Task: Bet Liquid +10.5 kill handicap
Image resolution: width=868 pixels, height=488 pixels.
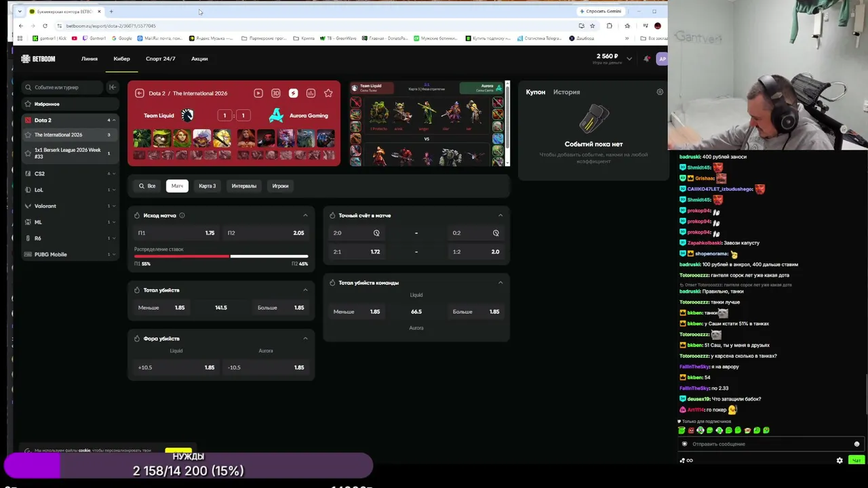Action: coord(176,367)
